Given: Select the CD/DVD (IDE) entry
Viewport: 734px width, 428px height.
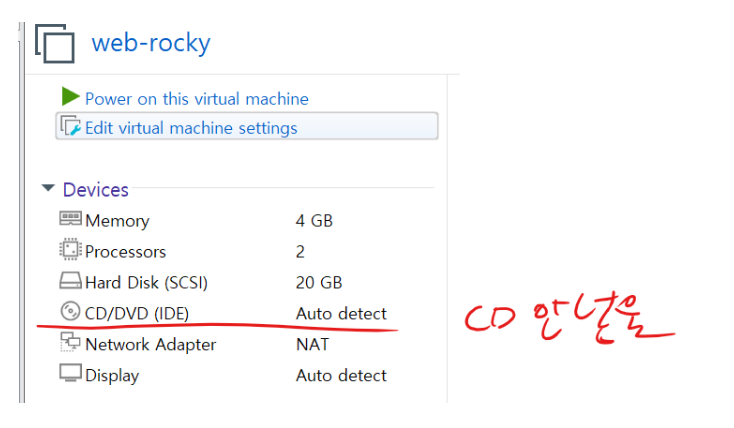Looking at the screenshot, I should (137, 314).
